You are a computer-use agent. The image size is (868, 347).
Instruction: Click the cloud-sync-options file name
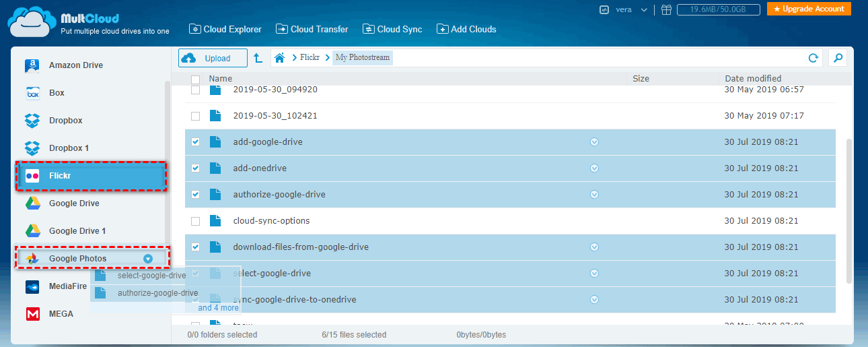coord(271,221)
